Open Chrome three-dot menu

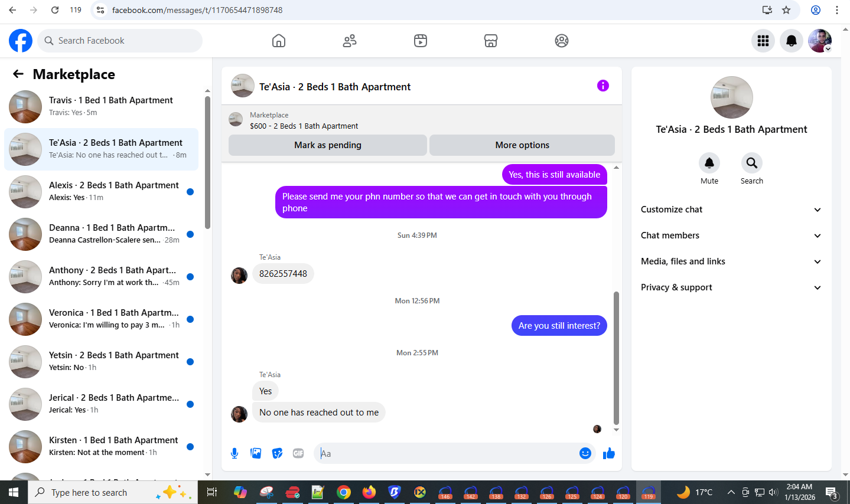(837, 10)
